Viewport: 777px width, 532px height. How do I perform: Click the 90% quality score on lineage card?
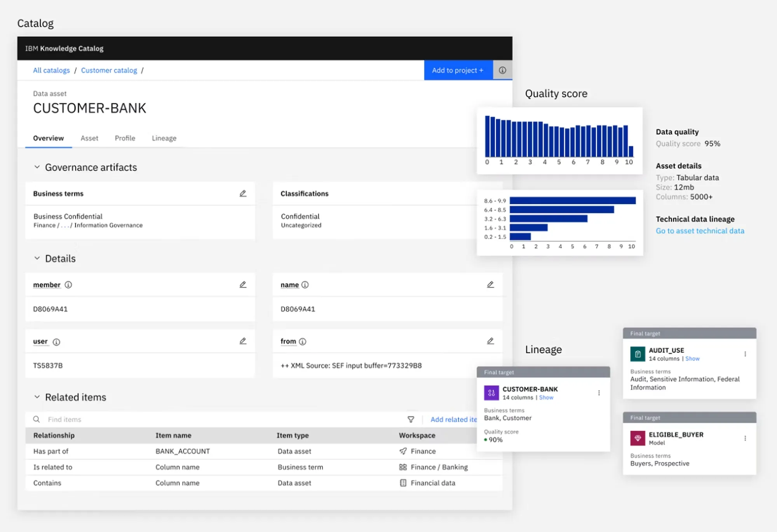[495, 440]
